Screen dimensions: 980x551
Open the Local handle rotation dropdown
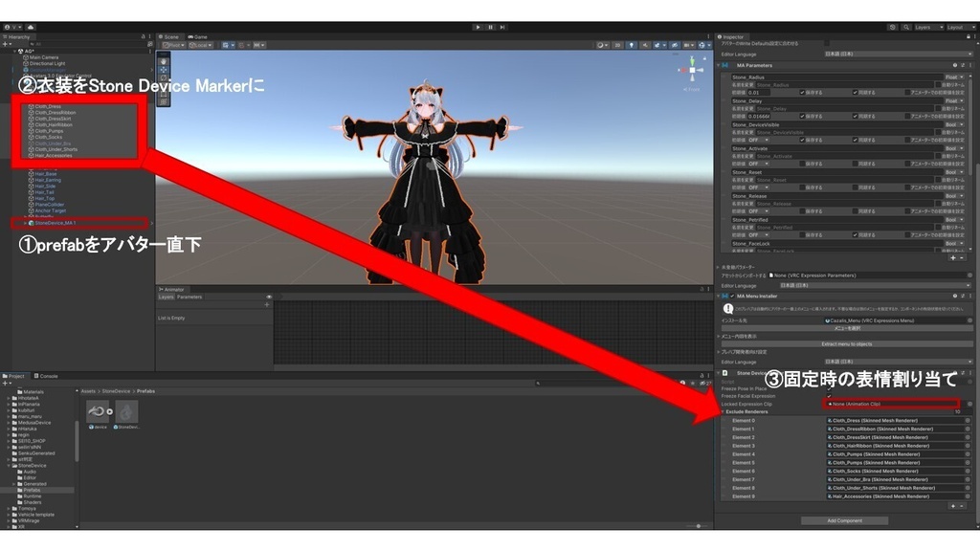click(201, 45)
